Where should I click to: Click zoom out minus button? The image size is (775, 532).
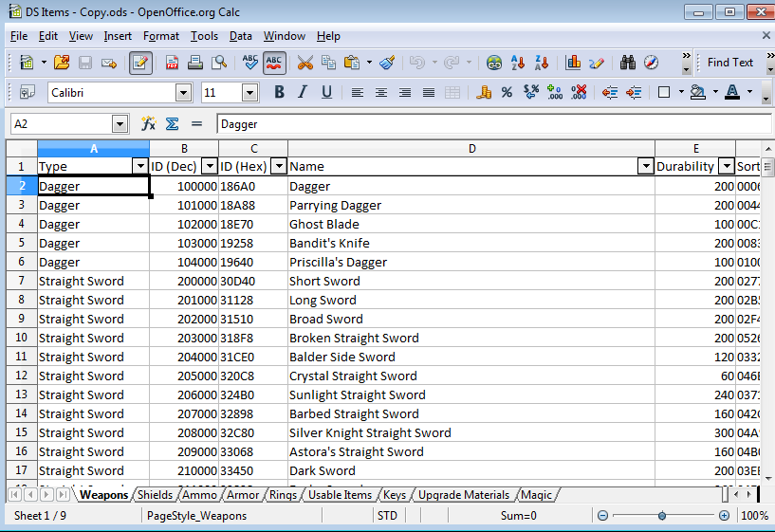point(602,516)
